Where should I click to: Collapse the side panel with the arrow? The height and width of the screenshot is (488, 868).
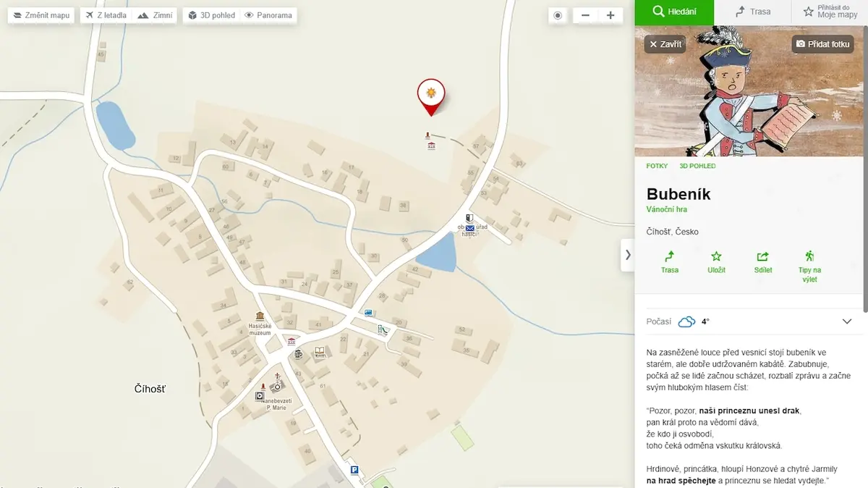coord(627,255)
